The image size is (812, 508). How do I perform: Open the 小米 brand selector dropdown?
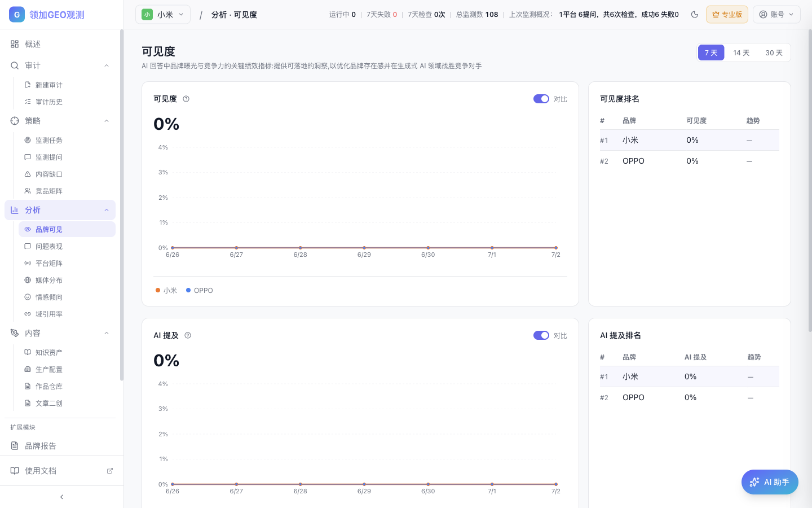(x=163, y=15)
